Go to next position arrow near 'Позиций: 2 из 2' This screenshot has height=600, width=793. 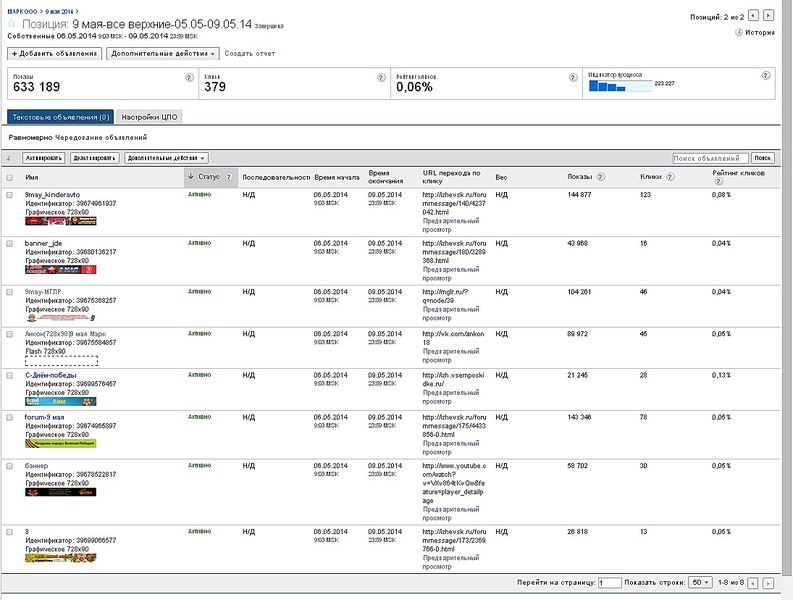[x=768, y=16]
